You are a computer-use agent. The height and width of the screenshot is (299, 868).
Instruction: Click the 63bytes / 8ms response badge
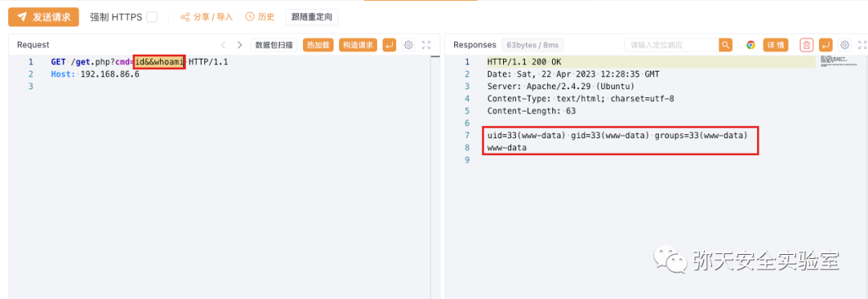pyautogui.click(x=532, y=45)
